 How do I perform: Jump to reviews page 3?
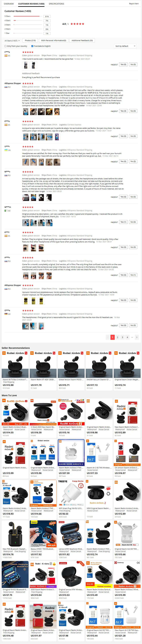(x=122, y=337)
